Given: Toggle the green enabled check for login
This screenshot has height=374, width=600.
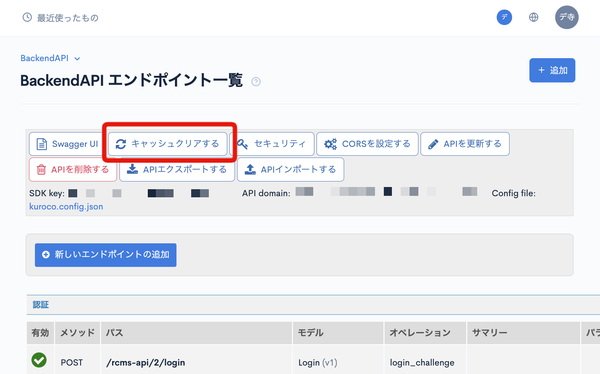Looking at the screenshot, I should [x=39, y=360].
